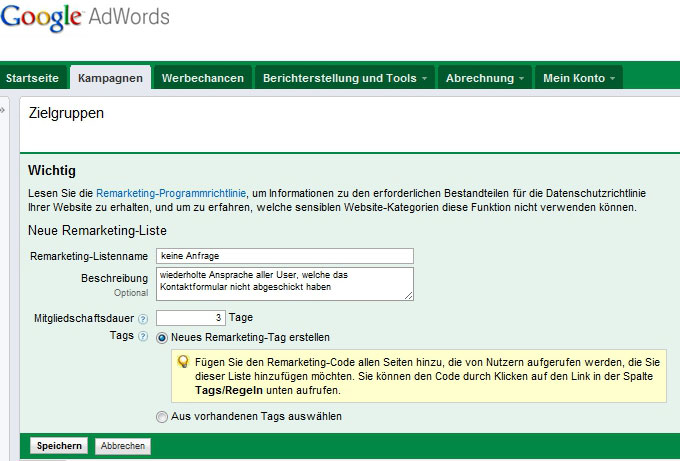
Task: Save the list with Speichern
Action: tap(59, 446)
